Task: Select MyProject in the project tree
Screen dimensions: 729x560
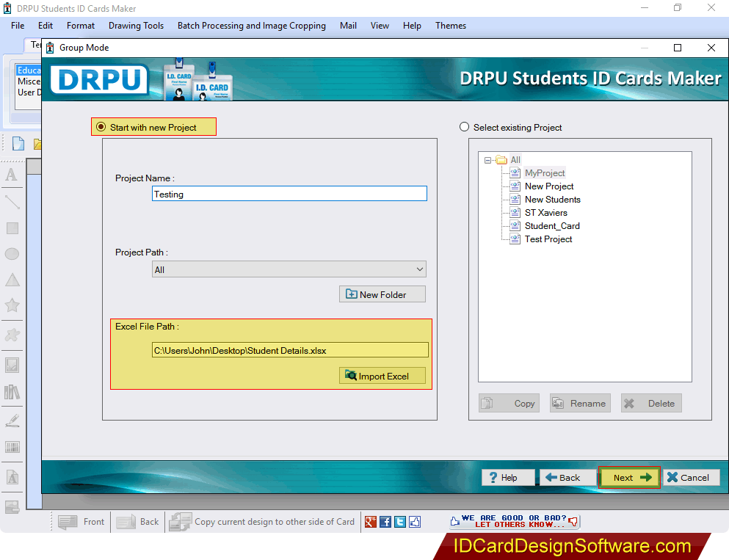Action: click(x=545, y=173)
